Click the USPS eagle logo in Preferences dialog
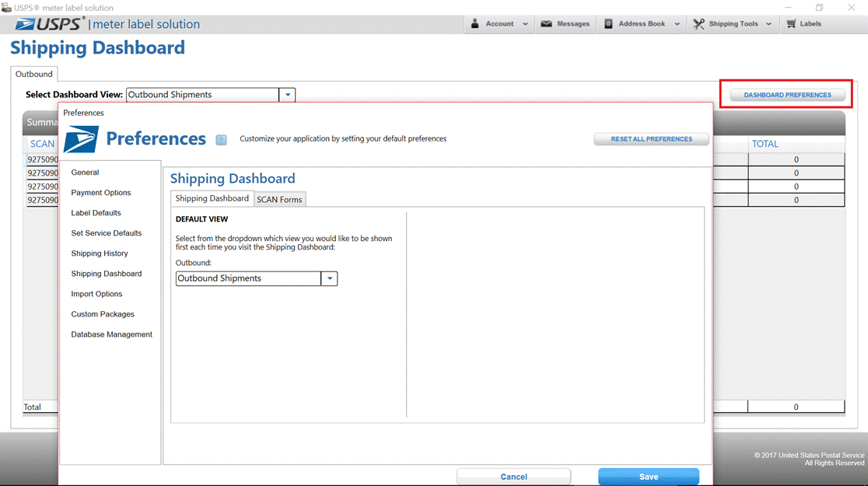The width and height of the screenshot is (868, 486). (x=81, y=139)
